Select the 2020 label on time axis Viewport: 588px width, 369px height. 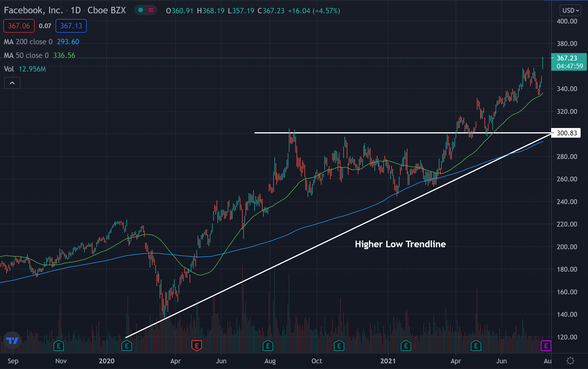107,361
